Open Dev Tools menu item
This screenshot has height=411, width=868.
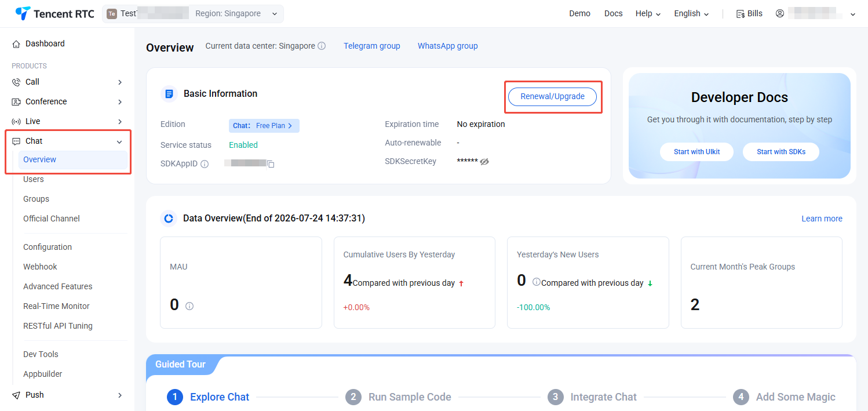[41, 355]
